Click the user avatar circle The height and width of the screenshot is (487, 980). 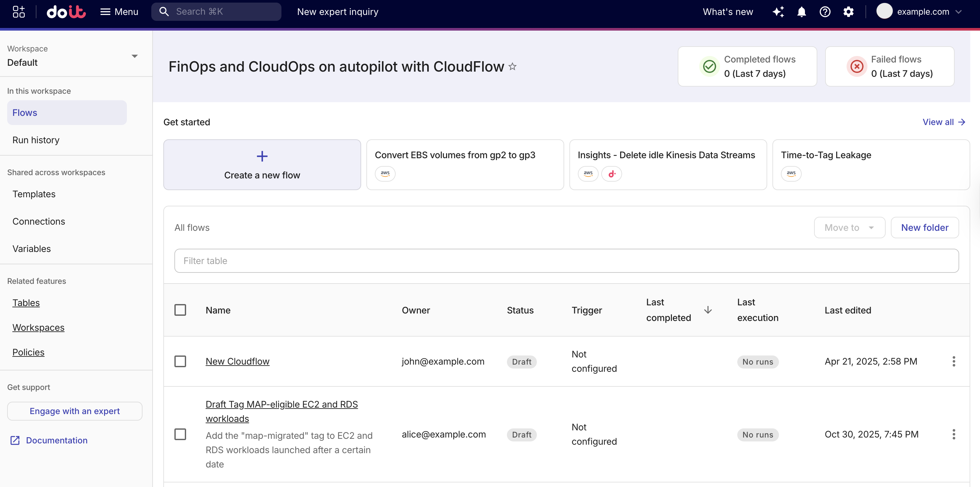884,11
